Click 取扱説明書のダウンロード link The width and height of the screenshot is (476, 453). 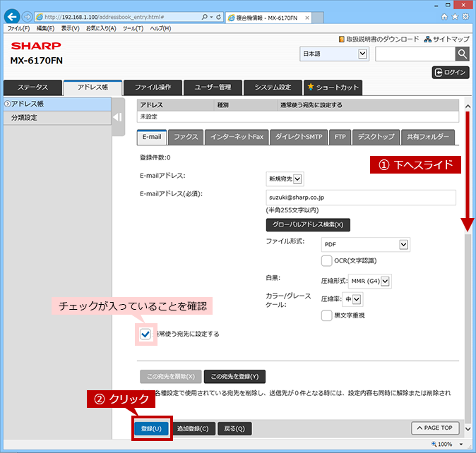(x=379, y=39)
